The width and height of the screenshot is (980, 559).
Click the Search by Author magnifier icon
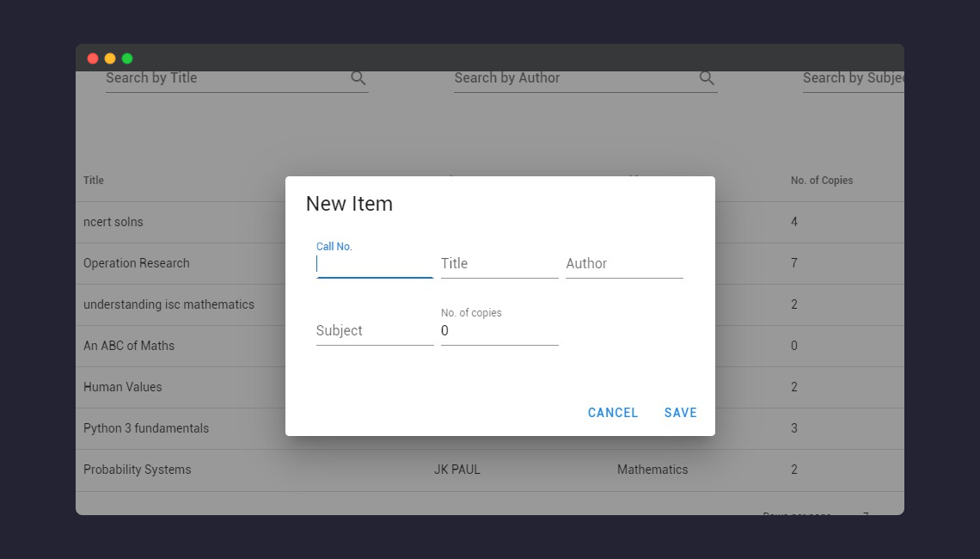coord(707,78)
